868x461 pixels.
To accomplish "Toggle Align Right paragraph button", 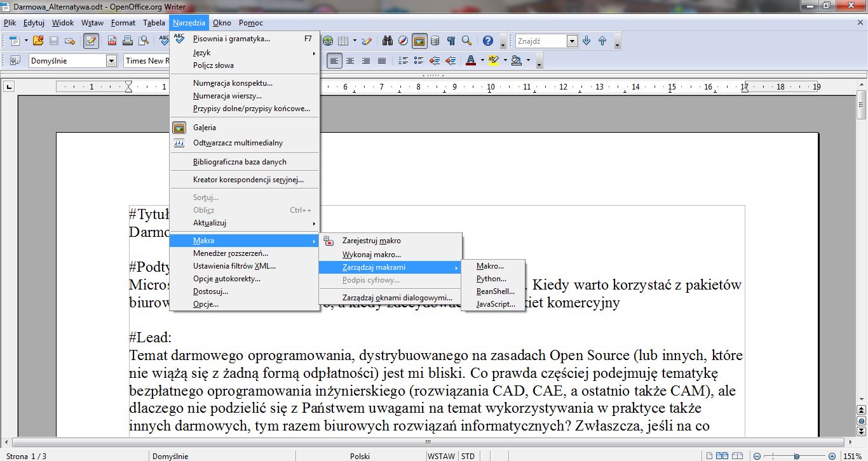I will click(366, 61).
